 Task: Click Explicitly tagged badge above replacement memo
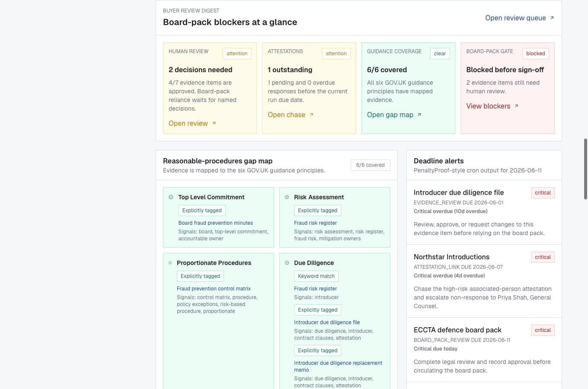[x=317, y=351]
